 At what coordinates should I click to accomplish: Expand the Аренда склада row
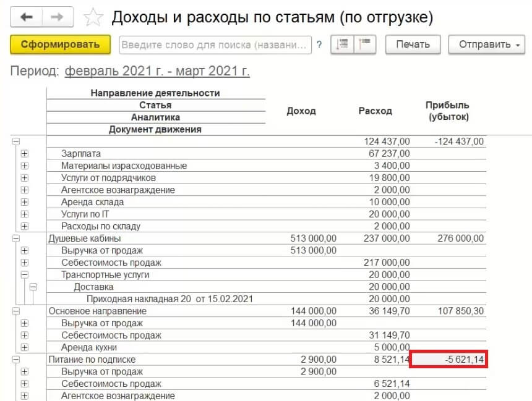point(24,202)
